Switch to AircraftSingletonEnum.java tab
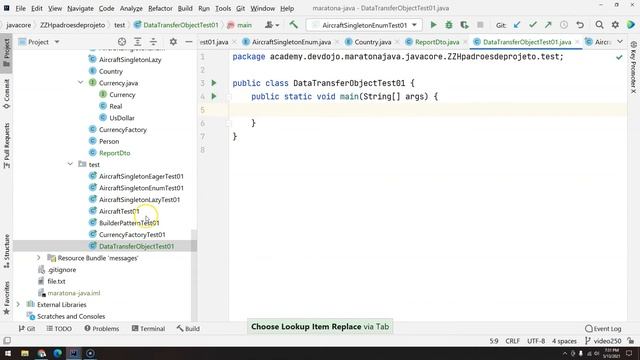Screen dimensions: 640x360 tap(291, 42)
